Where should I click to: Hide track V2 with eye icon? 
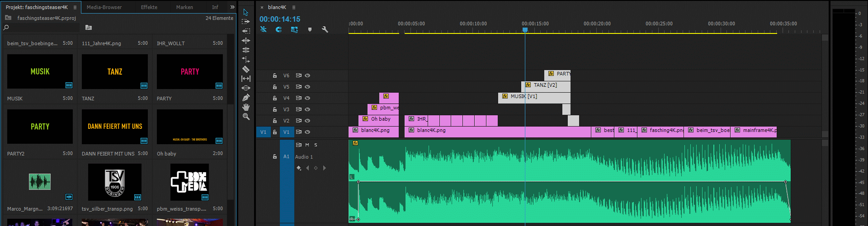pos(307,121)
